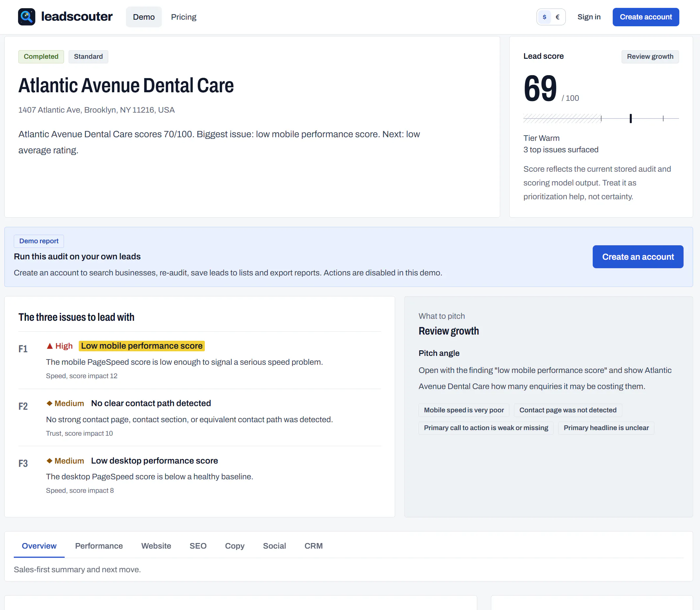Click 'Low desktop performance score' title
This screenshot has width=700, height=610.
(x=155, y=461)
